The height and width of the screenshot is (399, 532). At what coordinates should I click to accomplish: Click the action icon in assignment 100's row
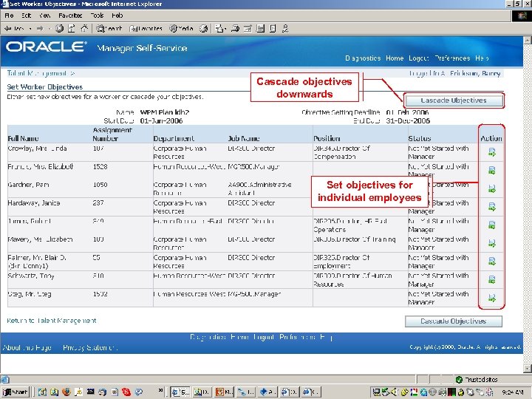491,243
